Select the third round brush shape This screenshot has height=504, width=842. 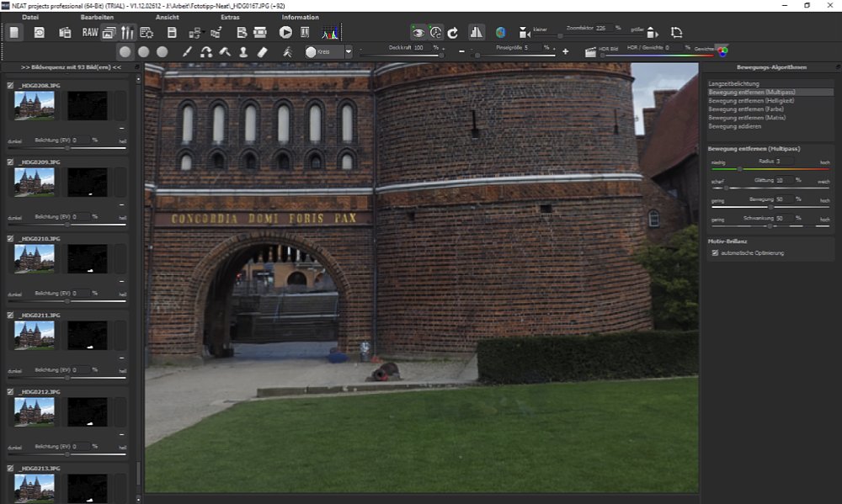pyautogui.click(x=163, y=52)
